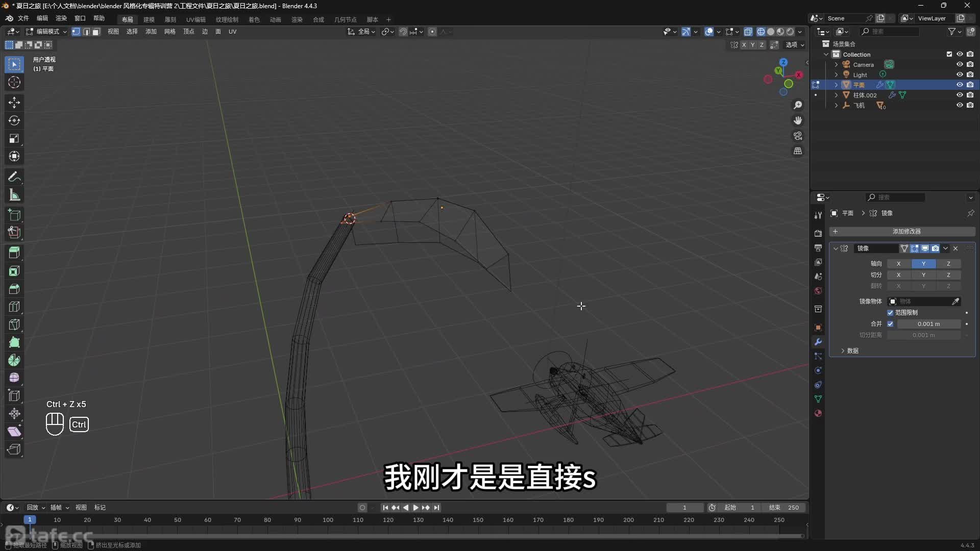Click the current frame number field
The width and height of the screenshot is (980, 551).
(684, 508)
